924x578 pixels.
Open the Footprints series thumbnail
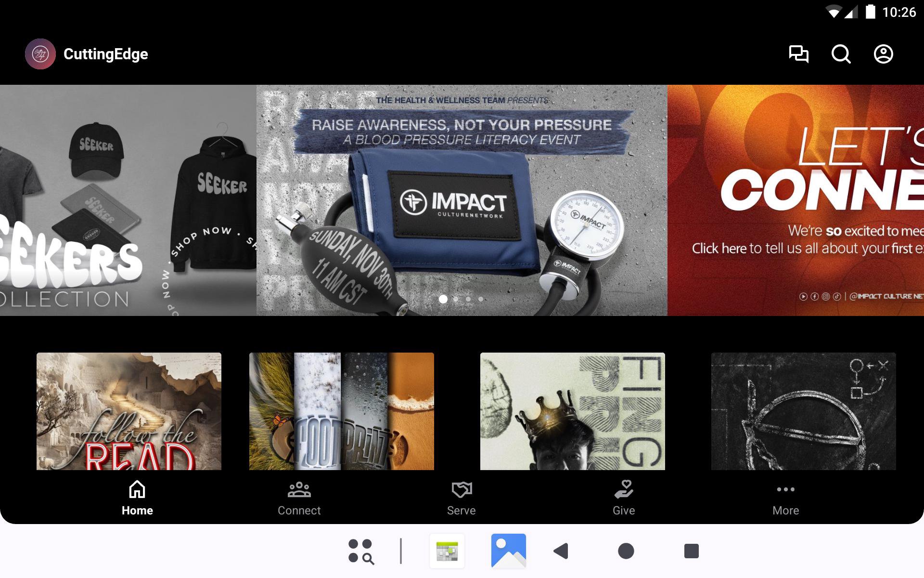[x=341, y=411]
